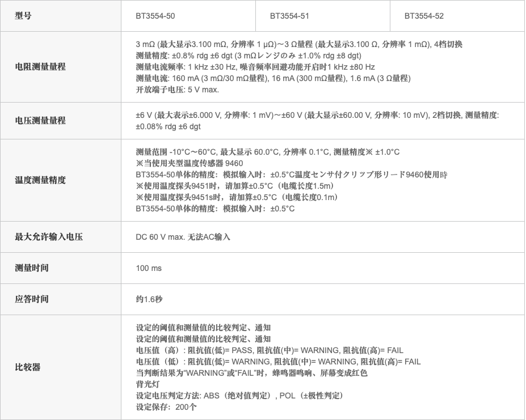
Task: Click the line starting '±6 V (最大表示±6.000 V'
Action: (317, 115)
